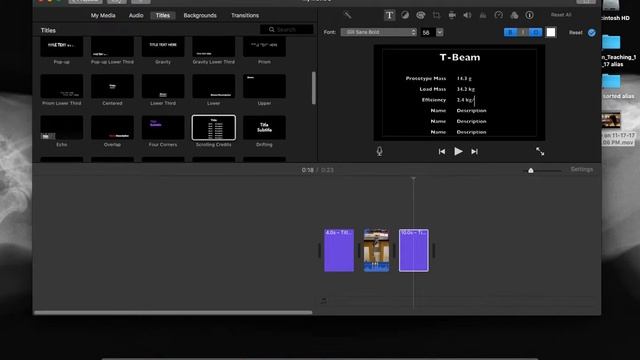Click the Reset button beside checkmark
The width and height of the screenshot is (640, 360).
pos(576,33)
